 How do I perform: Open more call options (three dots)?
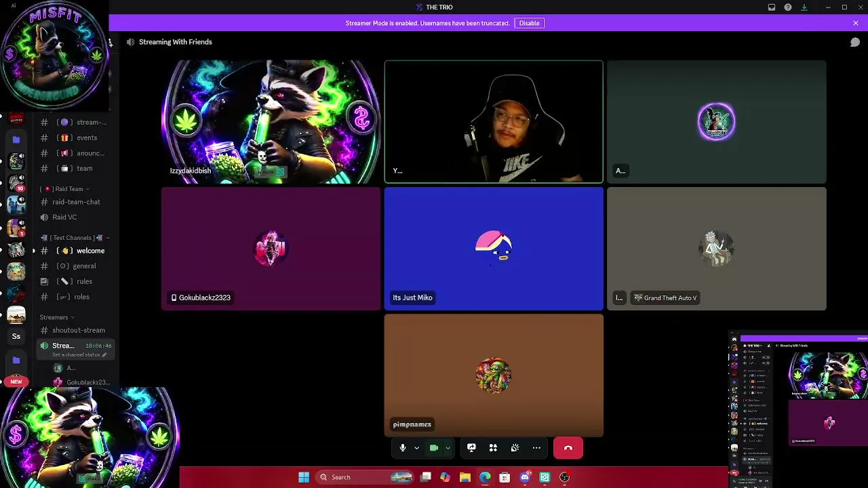coord(536,448)
